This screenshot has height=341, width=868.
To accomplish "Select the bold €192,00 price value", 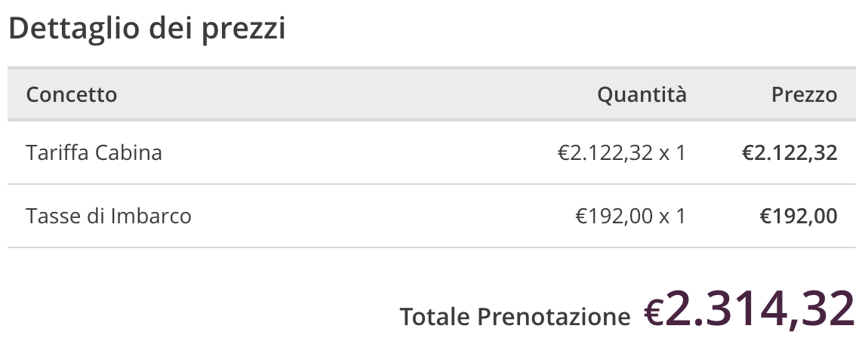I will pyautogui.click(x=799, y=217).
